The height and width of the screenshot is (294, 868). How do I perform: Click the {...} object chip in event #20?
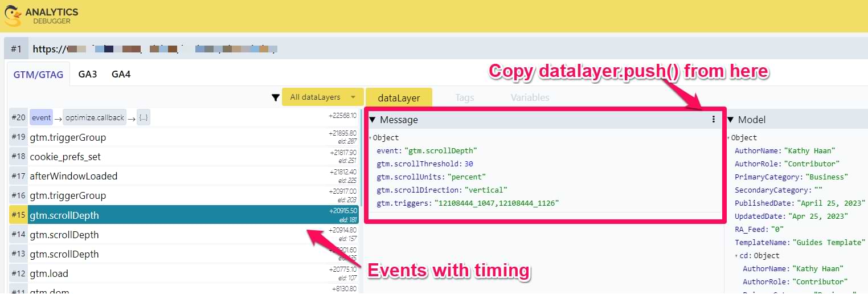pos(143,118)
